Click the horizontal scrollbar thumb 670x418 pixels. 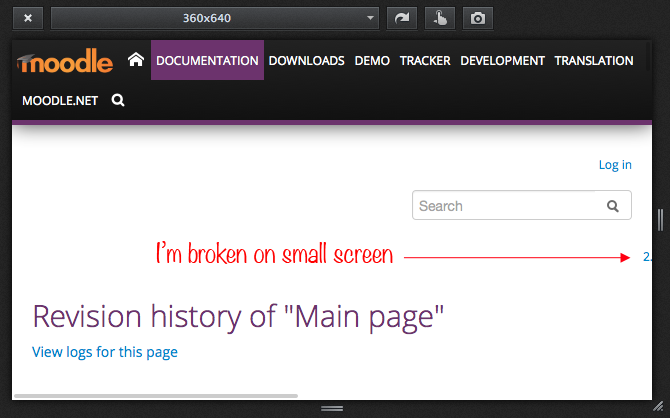click(x=156, y=396)
